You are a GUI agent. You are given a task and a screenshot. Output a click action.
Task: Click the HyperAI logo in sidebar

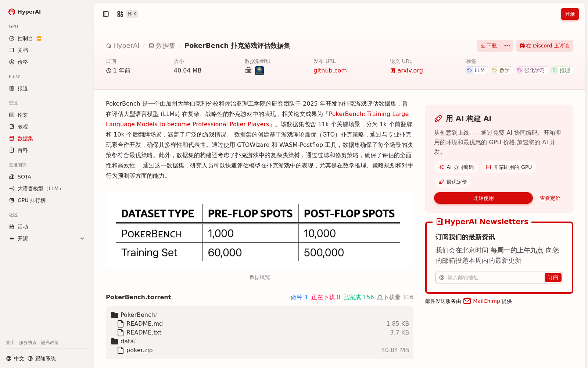[24, 12]
